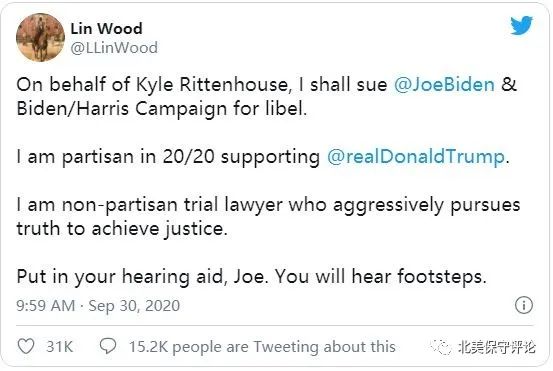
Task: Click the 31K likes count
Action: (x=59, y=346)
